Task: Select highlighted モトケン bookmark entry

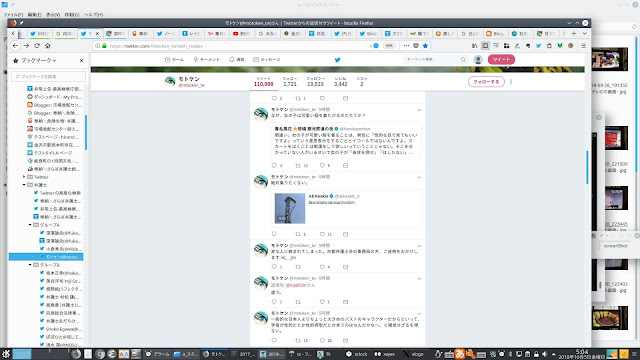Action: click(x=46, y=257)
